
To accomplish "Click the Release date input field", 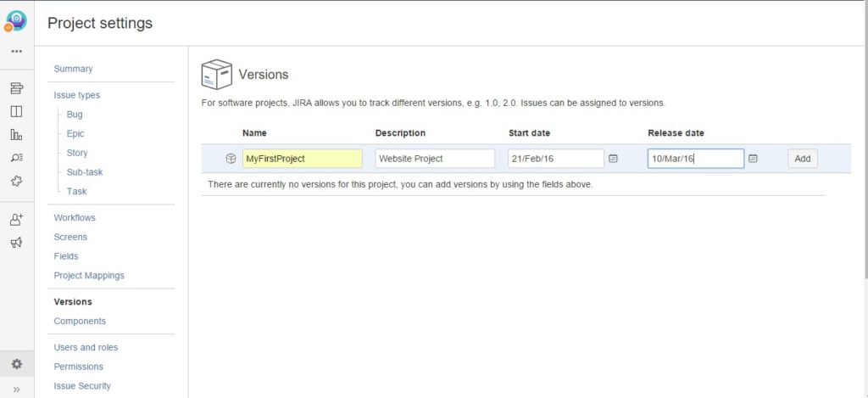I will click(x=696, y=159).
